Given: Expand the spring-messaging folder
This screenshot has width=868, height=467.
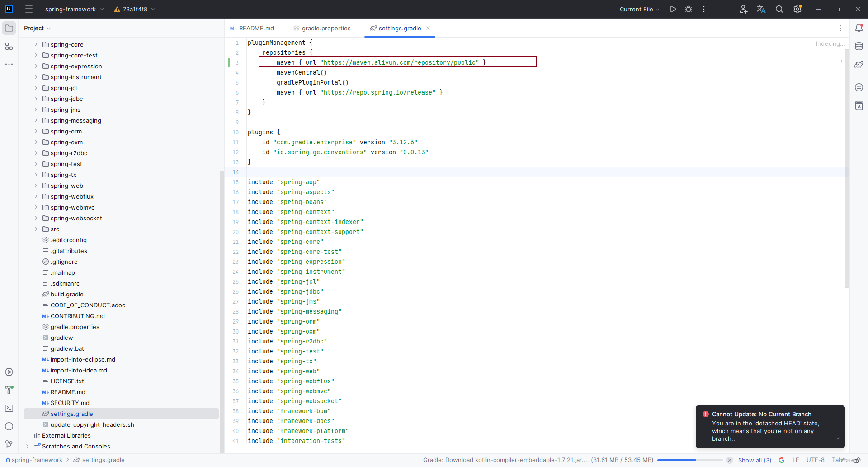Looking at the screenshot, I should (x=36, y=120).
